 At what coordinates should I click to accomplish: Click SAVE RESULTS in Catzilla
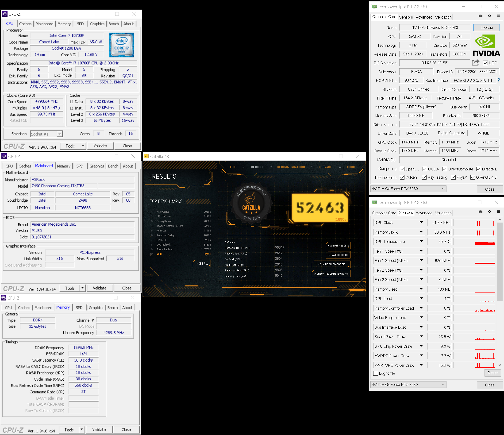(338, 255)
